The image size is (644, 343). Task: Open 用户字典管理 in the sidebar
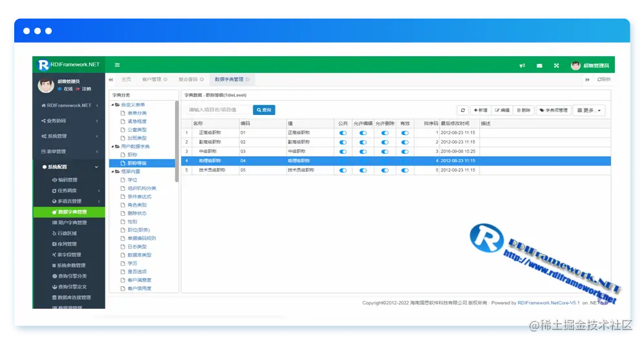point(69,222)
